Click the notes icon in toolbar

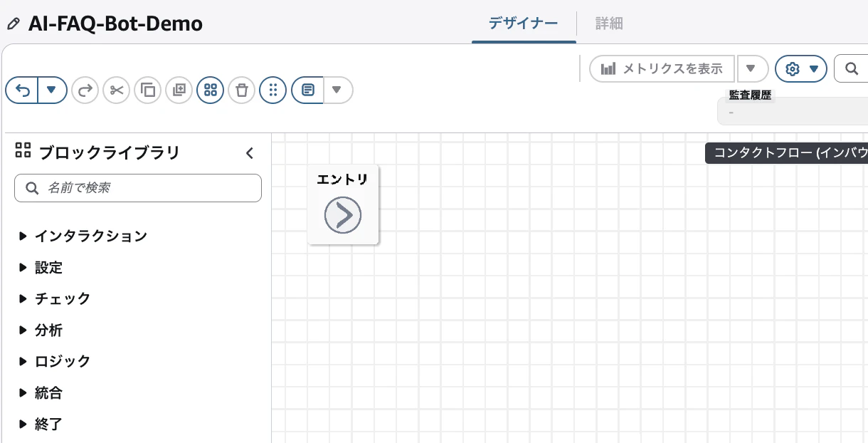tap(307, 90)
